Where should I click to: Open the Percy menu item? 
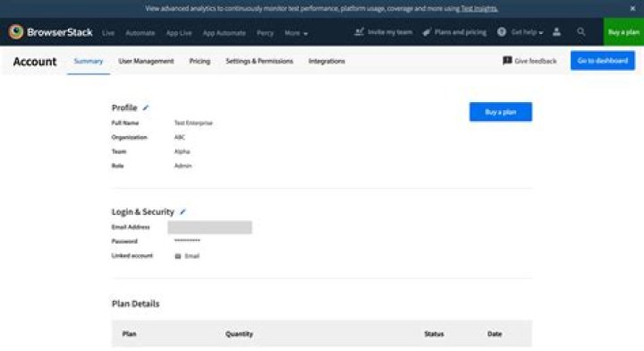click(x=265, y=33)
